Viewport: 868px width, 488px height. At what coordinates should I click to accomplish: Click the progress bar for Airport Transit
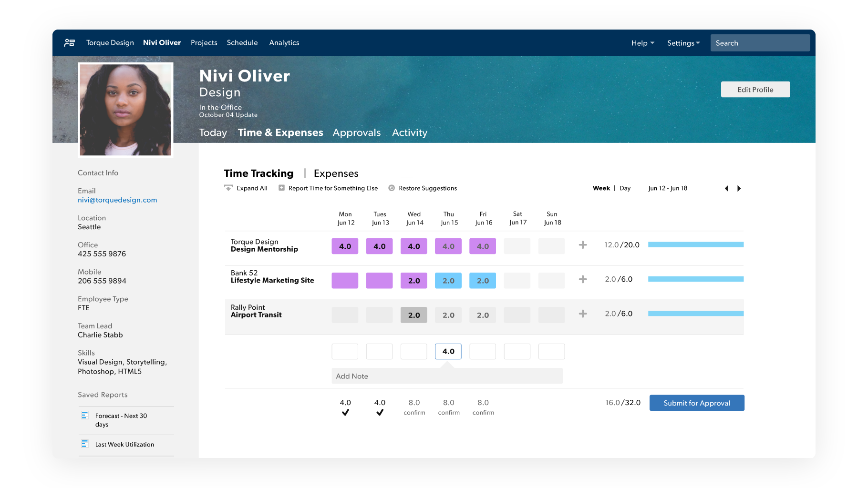pos(695,313)
